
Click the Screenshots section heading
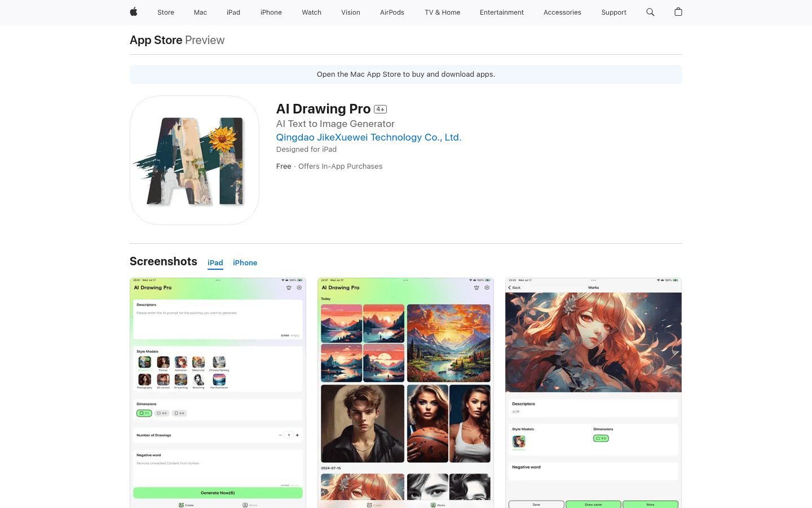click(164, 261)
